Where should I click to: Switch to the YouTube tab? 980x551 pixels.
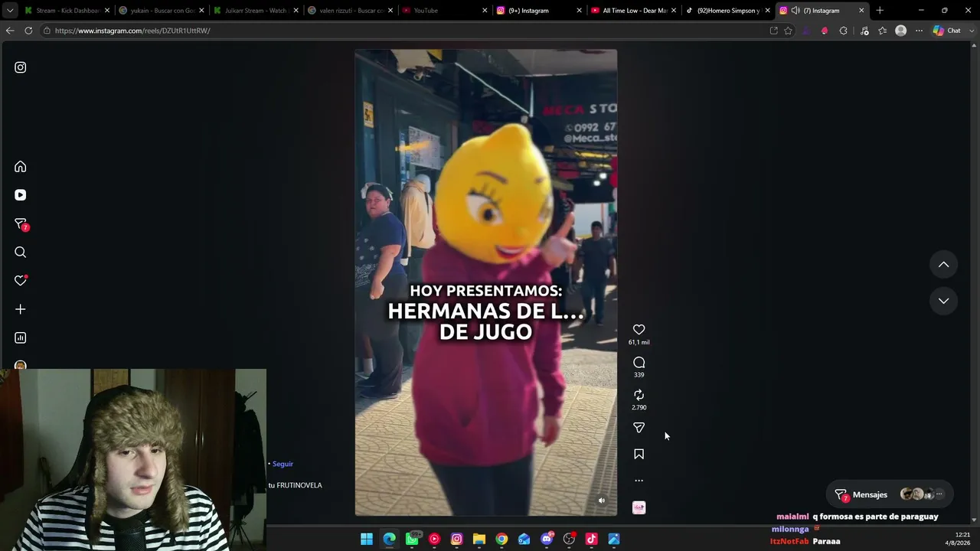pos(444,11)
